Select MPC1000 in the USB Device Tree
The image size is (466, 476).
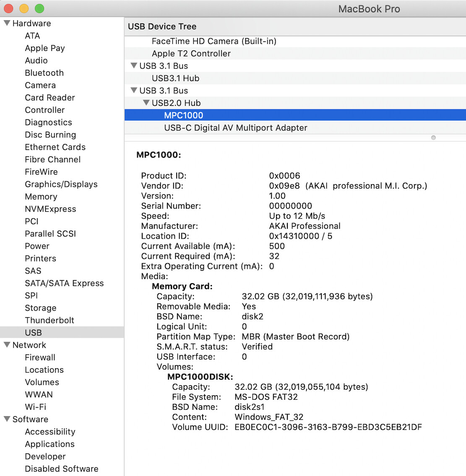click(x=183, y=115)
